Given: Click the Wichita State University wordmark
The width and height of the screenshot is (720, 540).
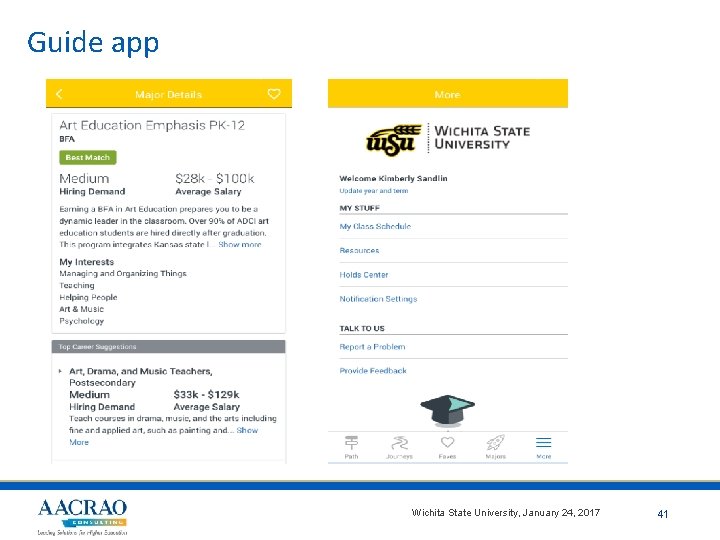Looking at the screenshot, I should coord(482,137).
